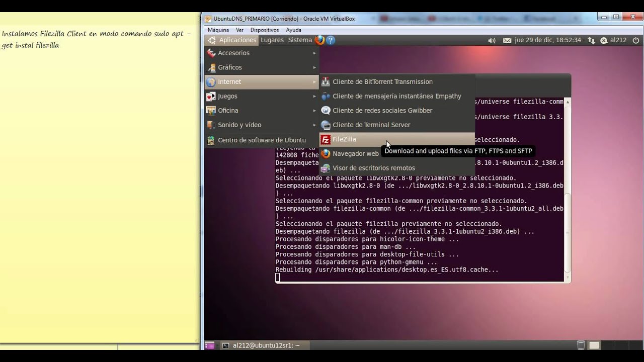Screen dimensions: 644x362
Task: Expand the Accesorios category
Action: coord(262,53)
